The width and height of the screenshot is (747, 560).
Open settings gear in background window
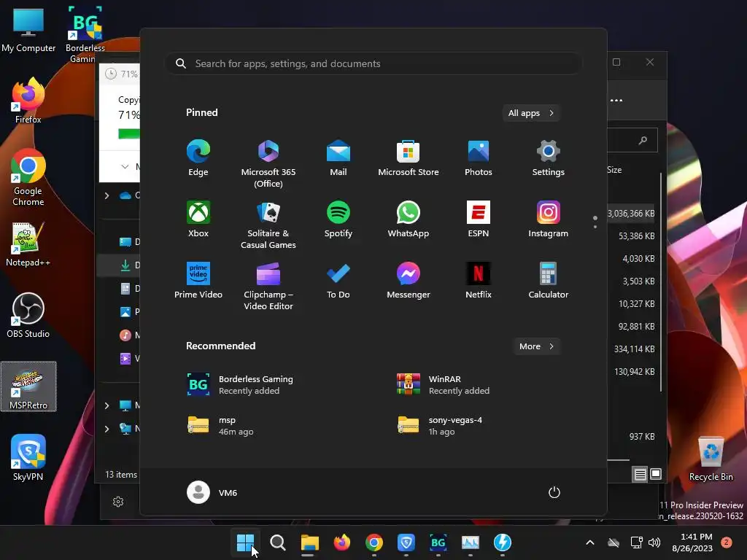[x=118, y=502]
